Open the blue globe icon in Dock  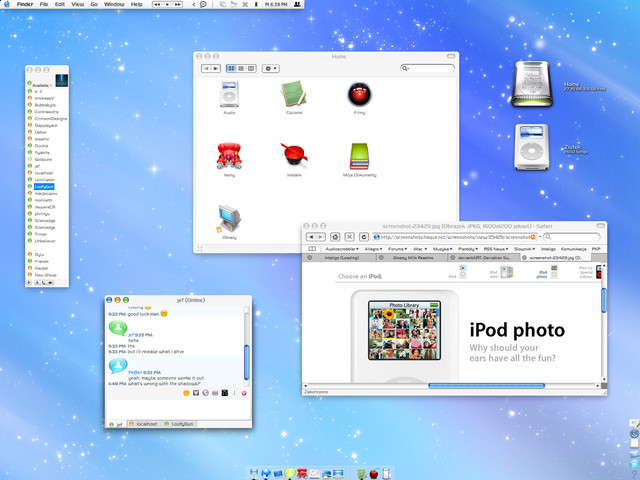pos(266,473)
